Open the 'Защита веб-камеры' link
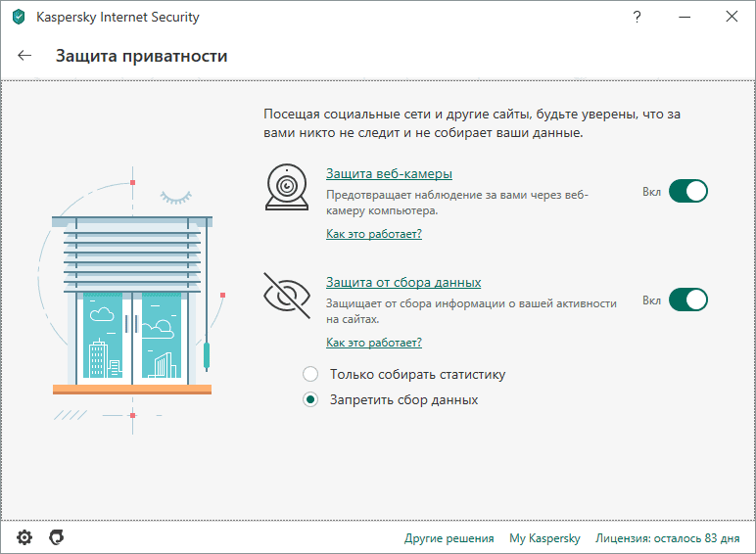The height and width of the screenshot is (554, 756). [389, 173]
